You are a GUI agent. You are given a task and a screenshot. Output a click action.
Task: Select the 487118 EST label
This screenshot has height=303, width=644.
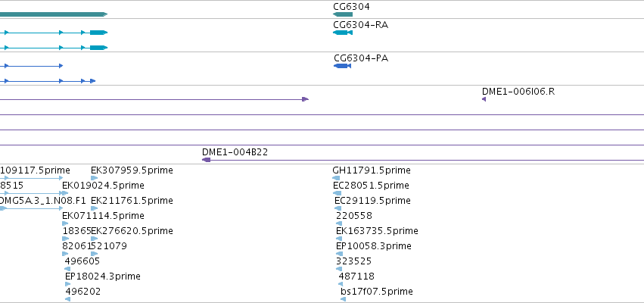356,276
